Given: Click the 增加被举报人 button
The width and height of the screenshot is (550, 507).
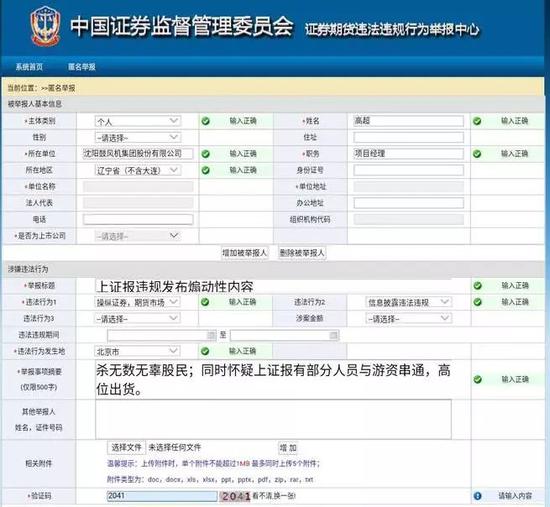Looking at the screenshot, I should 244,253.
